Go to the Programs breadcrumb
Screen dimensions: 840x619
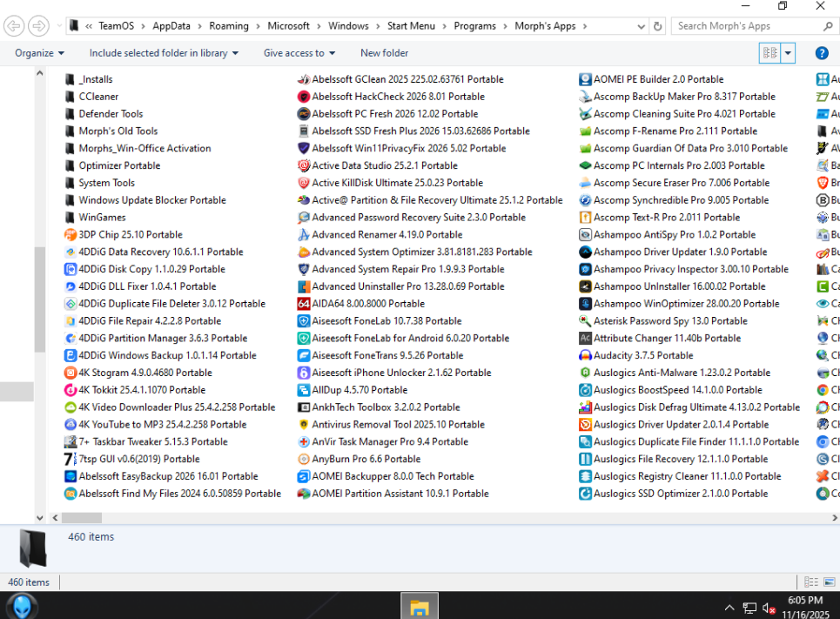[474, 26]
